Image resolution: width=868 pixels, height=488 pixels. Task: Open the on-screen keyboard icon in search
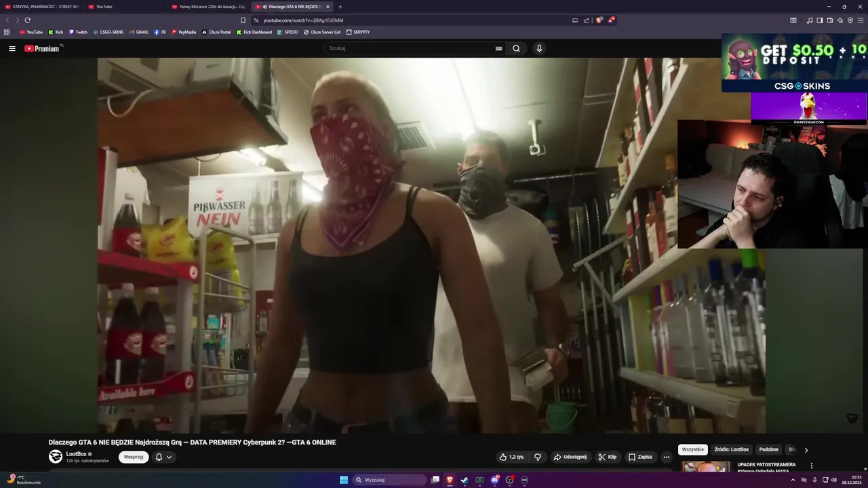point(499,49)
